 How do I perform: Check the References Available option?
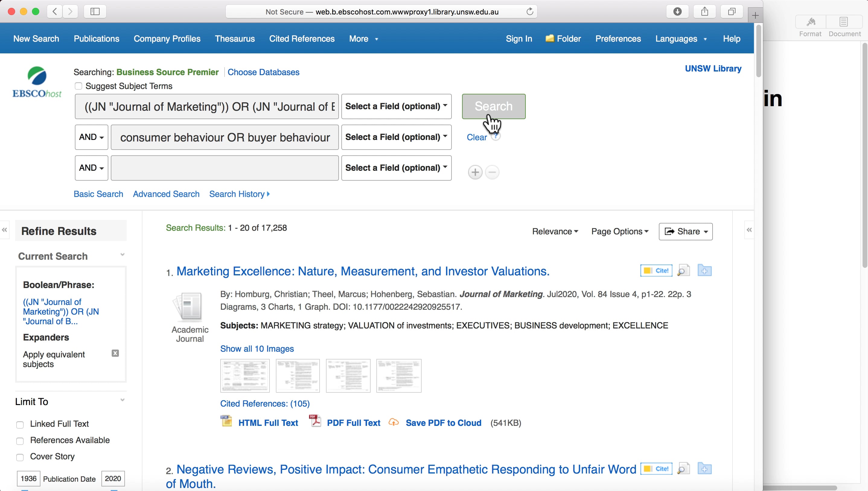click(20, 441)
